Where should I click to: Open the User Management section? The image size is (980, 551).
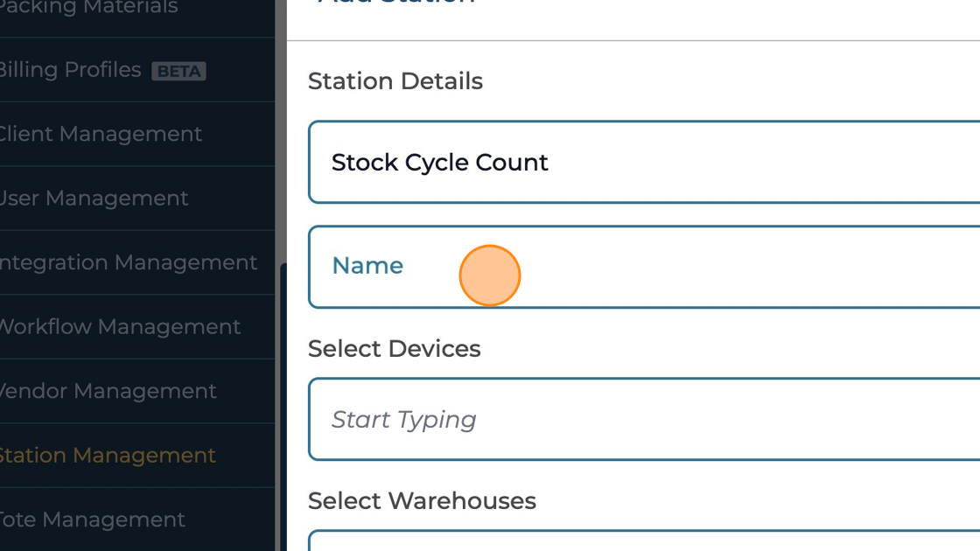pyautogui.click(x=94, y=199)
